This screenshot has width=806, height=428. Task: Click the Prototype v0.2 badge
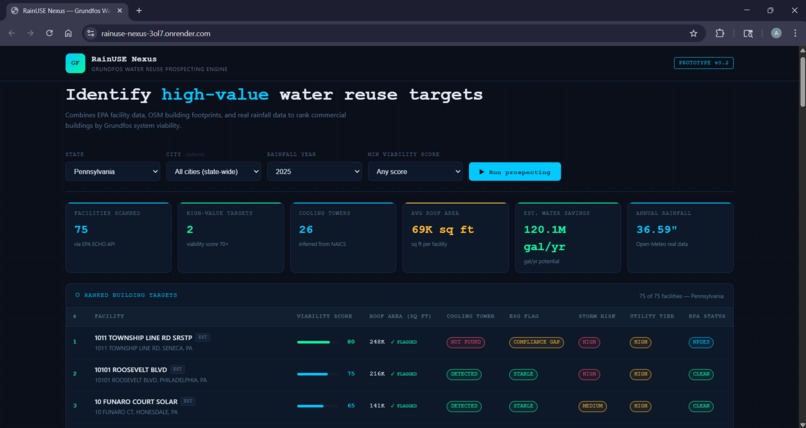click(704, 63)
